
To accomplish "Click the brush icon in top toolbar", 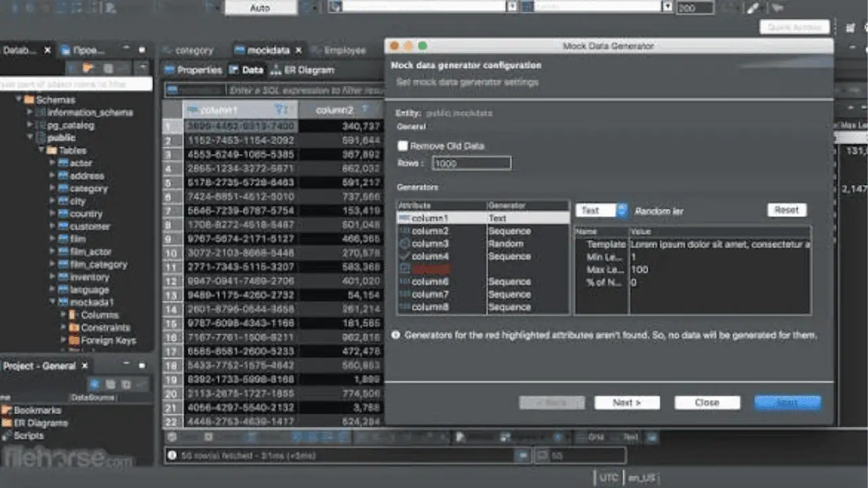I will click(x=752, y=8).
